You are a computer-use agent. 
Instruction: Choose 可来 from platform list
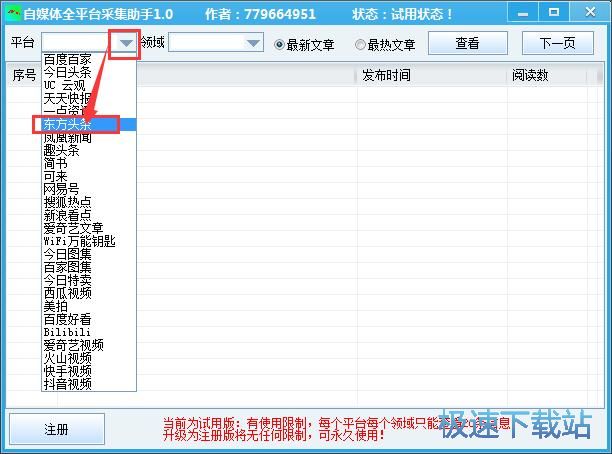(89, 176)
